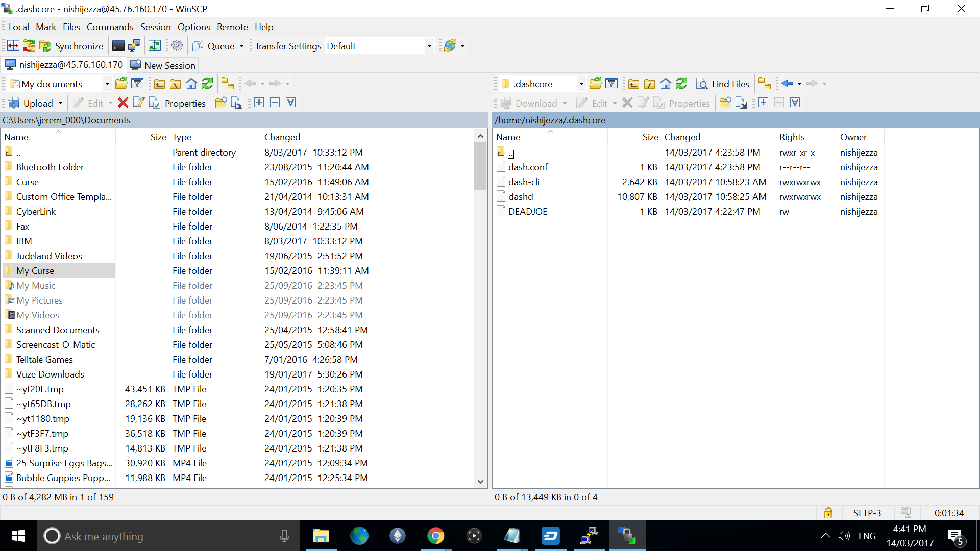Open local Properties
Screen dimensions: 980x551
pyautogui.click(x=177, y=103)
